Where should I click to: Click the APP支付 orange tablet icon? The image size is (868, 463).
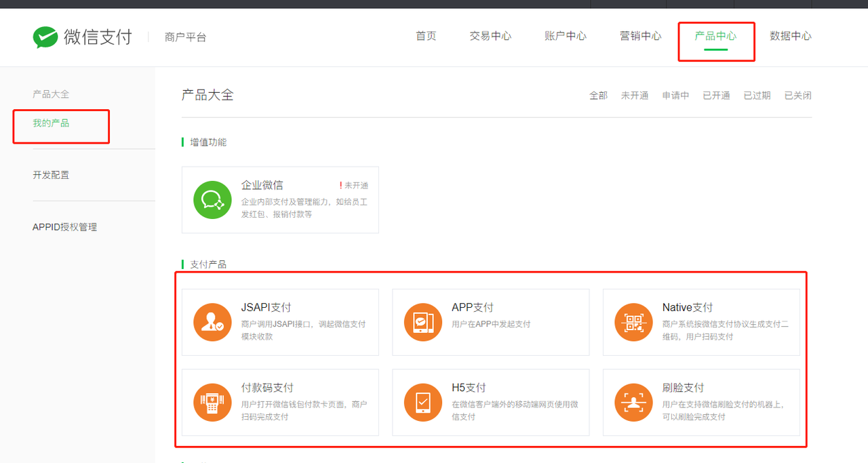[x=423, y=322]
